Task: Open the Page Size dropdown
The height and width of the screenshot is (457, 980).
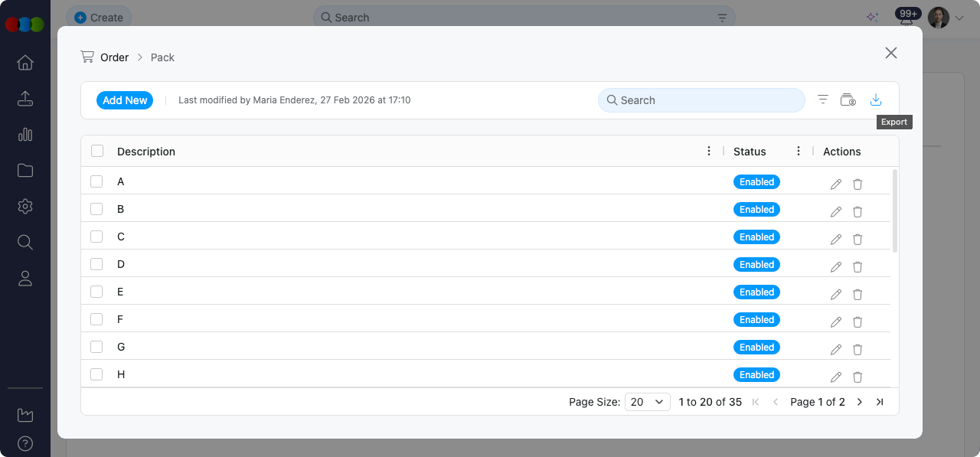Action: coord(648,402)
